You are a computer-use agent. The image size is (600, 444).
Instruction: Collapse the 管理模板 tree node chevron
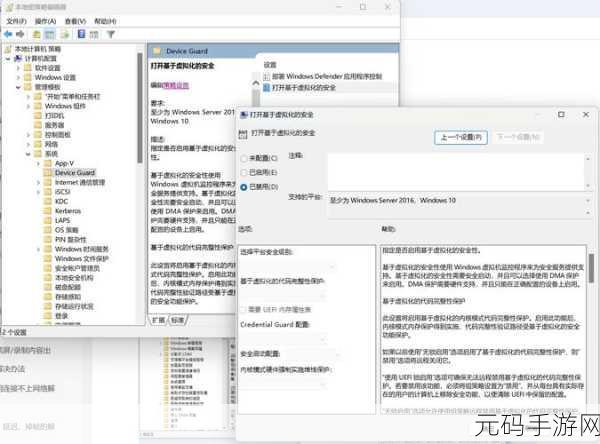coord(18,87)
